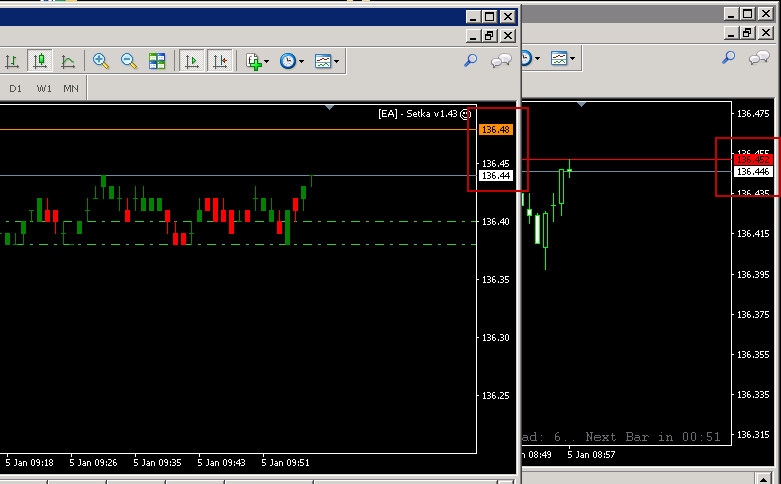Viewport: 781px width, 484px height.
Task: Close the inner chart window in left terminal
Action: click(508, 35)
